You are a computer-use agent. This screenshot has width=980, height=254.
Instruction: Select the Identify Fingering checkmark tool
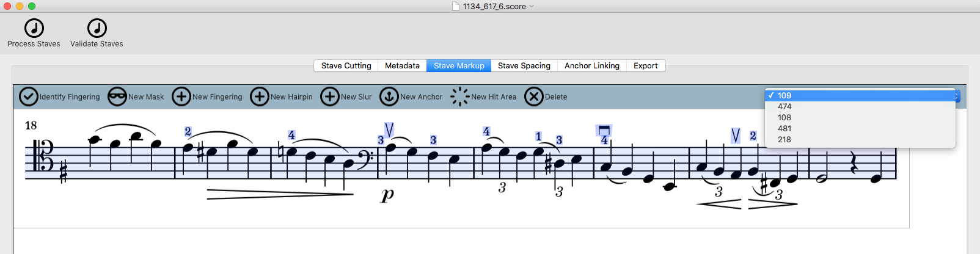29,96
